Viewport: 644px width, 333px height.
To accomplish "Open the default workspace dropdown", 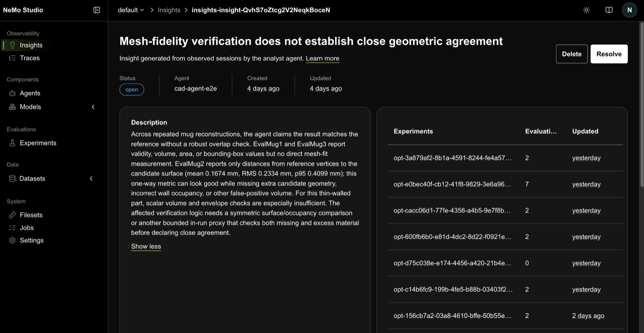I will pos(131,10).
